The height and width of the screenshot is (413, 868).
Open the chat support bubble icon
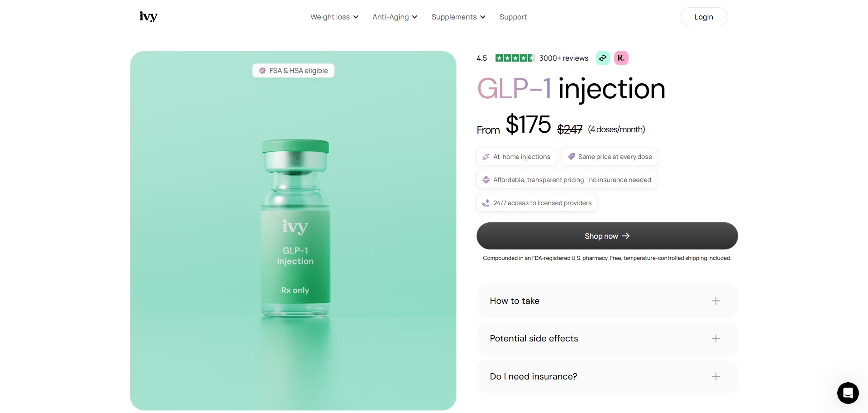point(848,393)
